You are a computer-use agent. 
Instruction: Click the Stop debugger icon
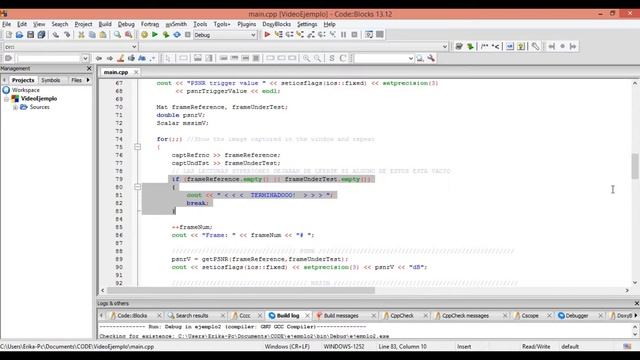tap(354, 35)
